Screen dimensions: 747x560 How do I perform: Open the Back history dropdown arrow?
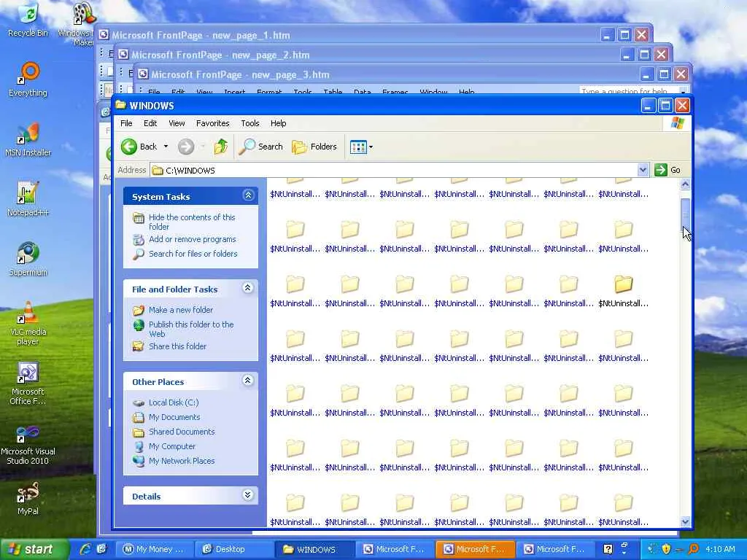click(166, 147)
